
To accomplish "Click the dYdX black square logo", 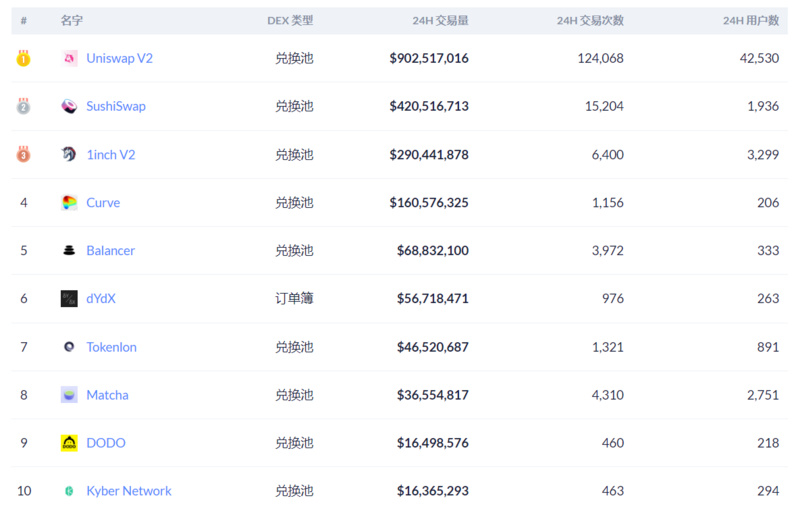I will point(69,299).
